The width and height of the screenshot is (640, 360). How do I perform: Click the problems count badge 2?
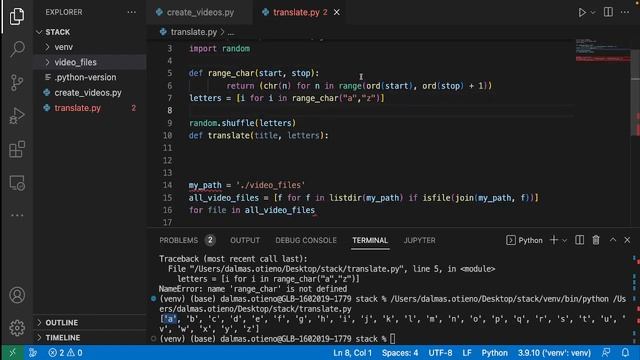pos(210,240)
